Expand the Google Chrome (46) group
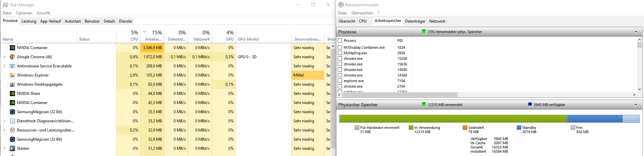 4,57
